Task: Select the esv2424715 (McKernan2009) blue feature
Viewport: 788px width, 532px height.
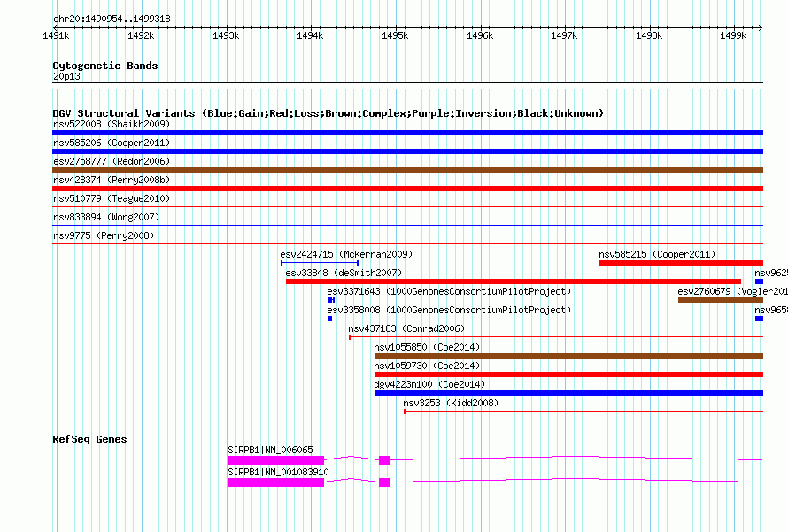Action: click(320, 263)
